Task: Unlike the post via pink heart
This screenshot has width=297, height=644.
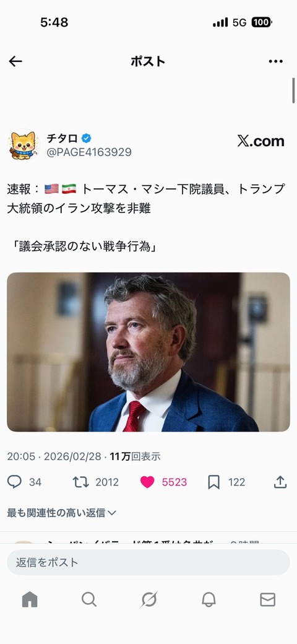Action: click(147, 482)
